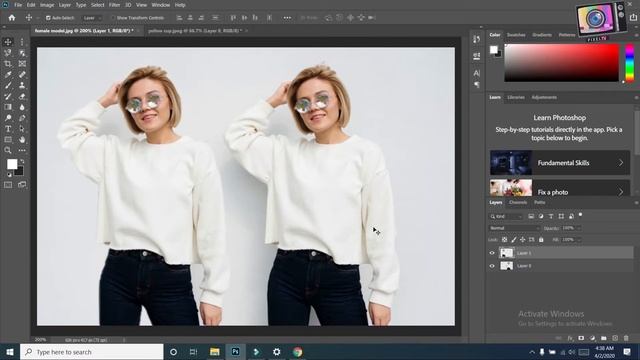Toggle lock transparent pixels
This screenshot has height=360, width=640.
point(504,240)
